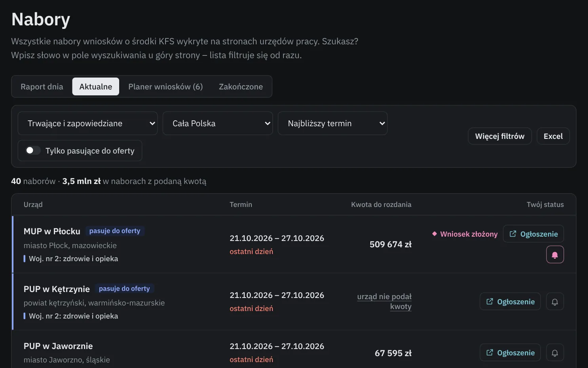Switch to the 'Raport dnia' tab
This screenshot has width=588, height=368.
click(42, 87)
